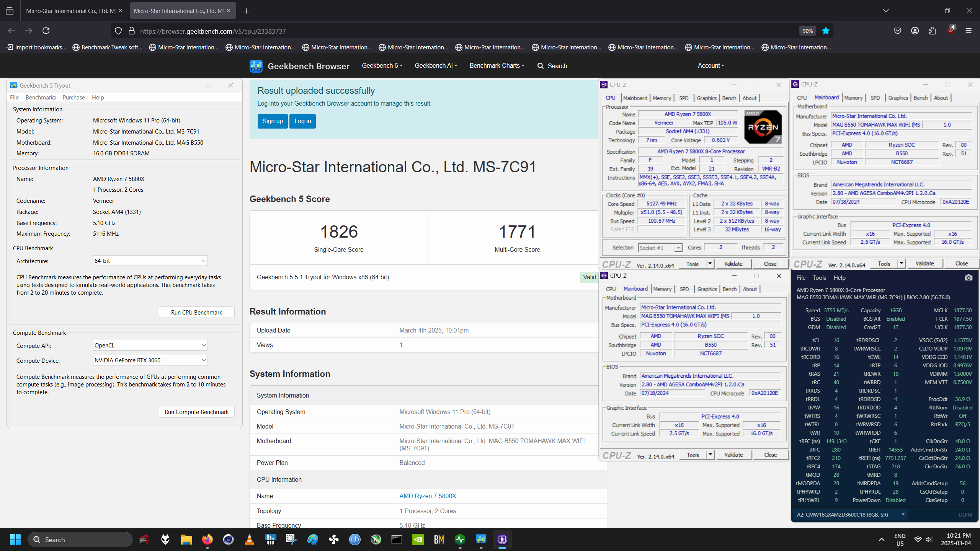Open the Wi-Fi network tray icon
Screen dimensions: 980x551
pyautogui.click(x=918, y=540)
